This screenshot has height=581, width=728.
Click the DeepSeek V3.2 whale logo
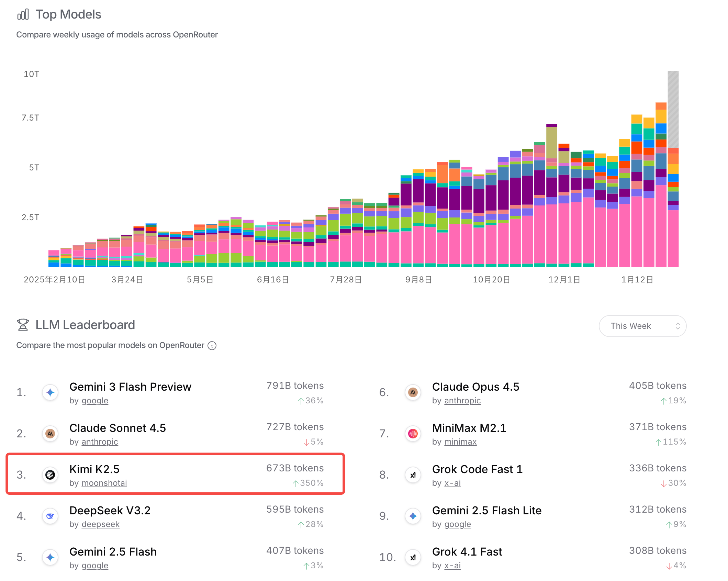point(50,516)
